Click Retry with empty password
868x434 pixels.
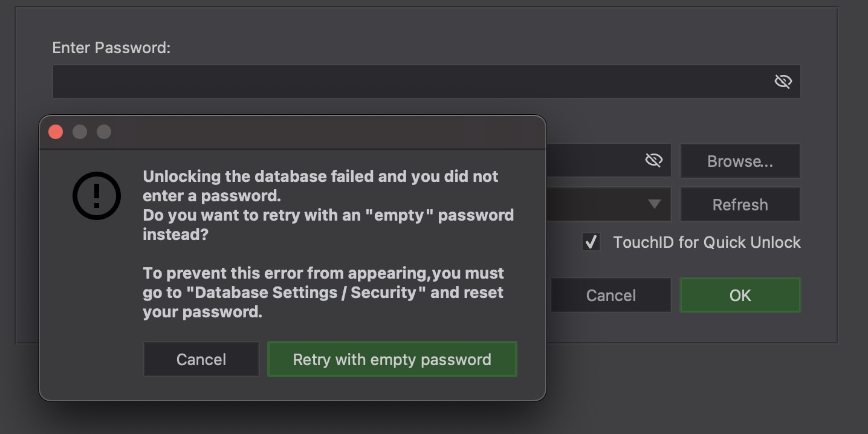click(x=392, y=359)
